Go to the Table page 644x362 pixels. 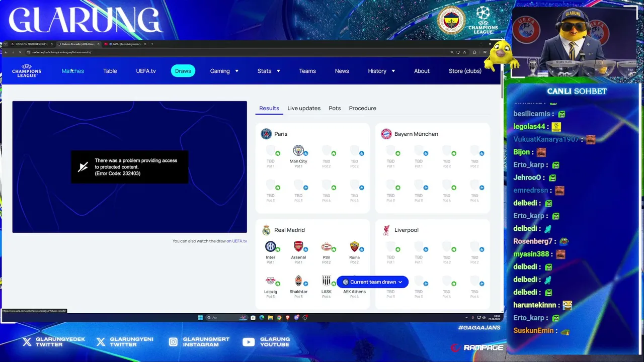click(110, 71)
